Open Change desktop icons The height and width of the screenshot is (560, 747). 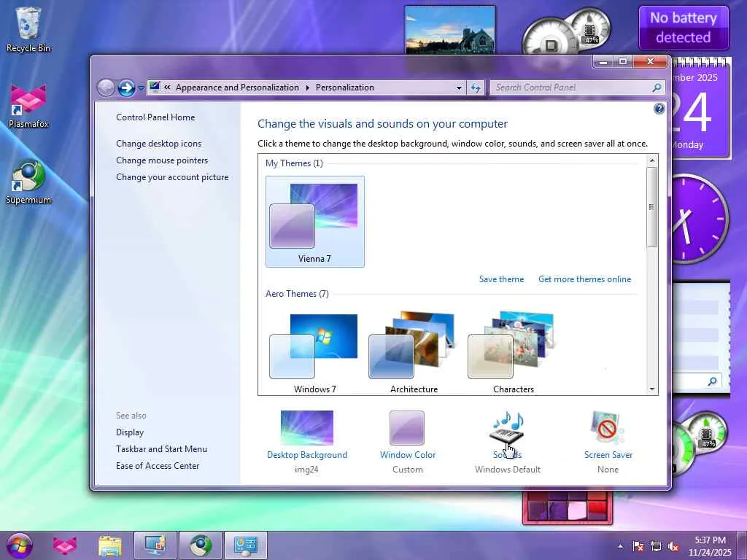(x=158, y=144)
